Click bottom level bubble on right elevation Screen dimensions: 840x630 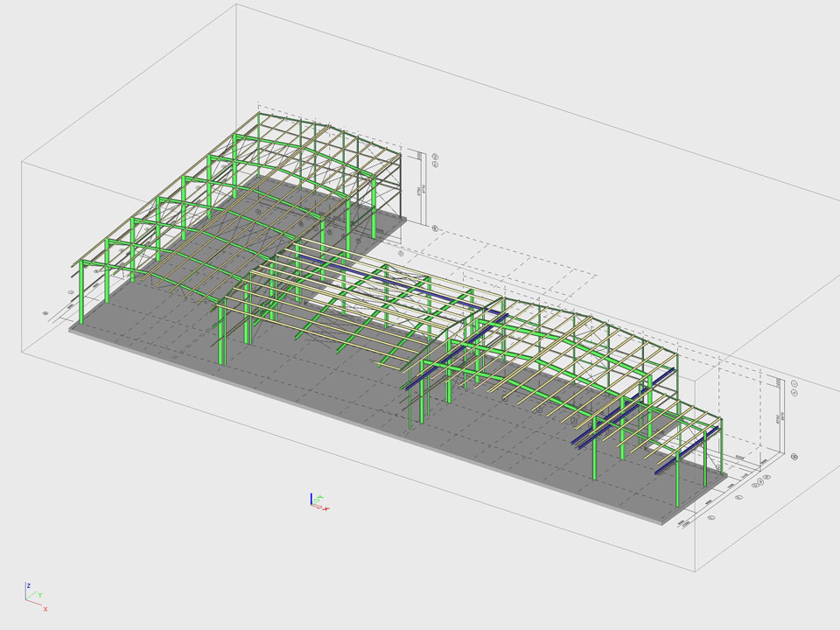[x=794, y=456]
